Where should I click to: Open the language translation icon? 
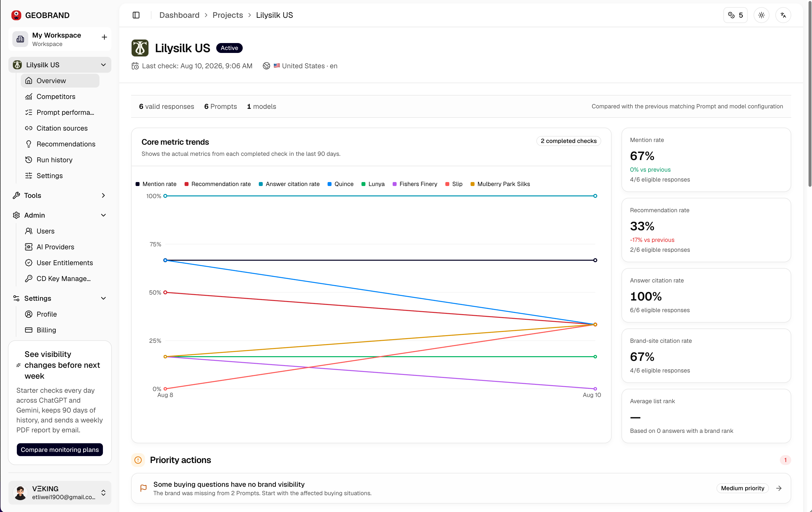(783, 15)
